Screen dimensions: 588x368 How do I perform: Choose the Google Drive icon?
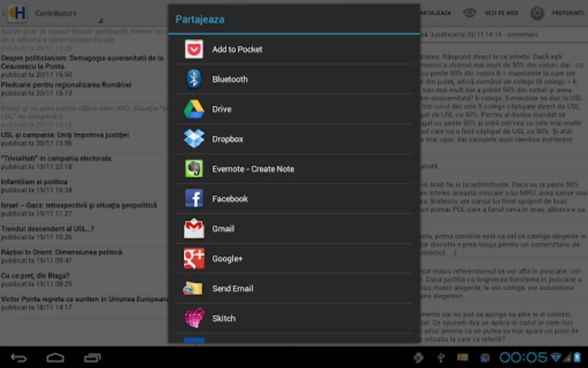[194, 109]
